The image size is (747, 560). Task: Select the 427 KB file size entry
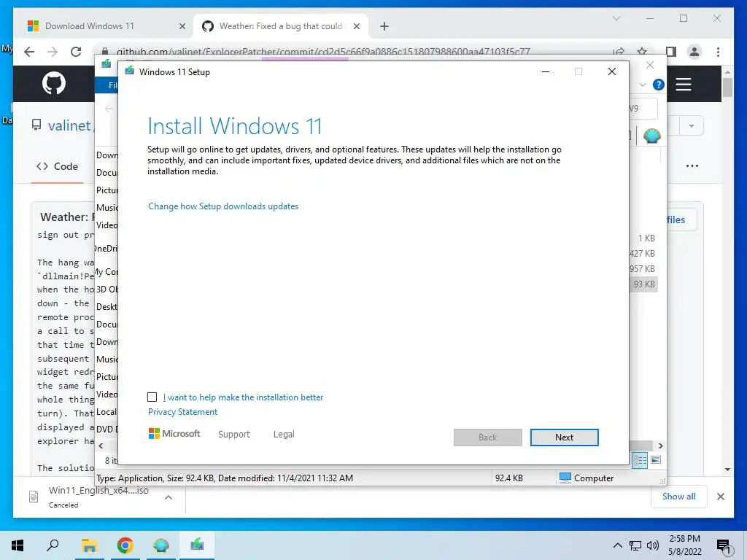point(642,253)
